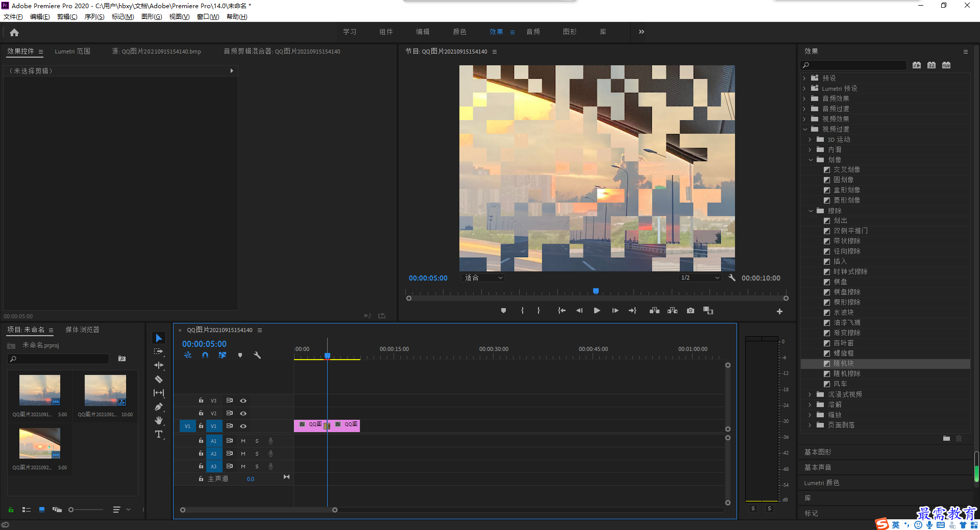The image size is (980, 530).
Task: Click the program monitor playhead marker
Action: click(596, 291)
